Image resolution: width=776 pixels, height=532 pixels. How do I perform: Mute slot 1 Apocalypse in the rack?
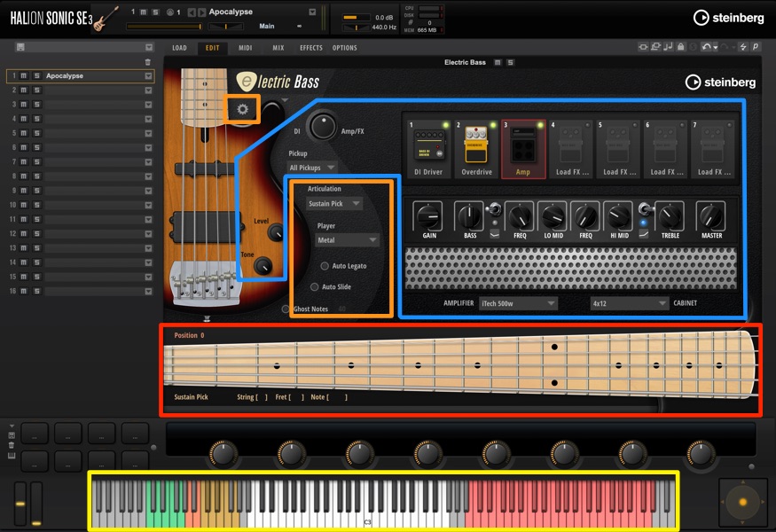(x=23, y=75)
